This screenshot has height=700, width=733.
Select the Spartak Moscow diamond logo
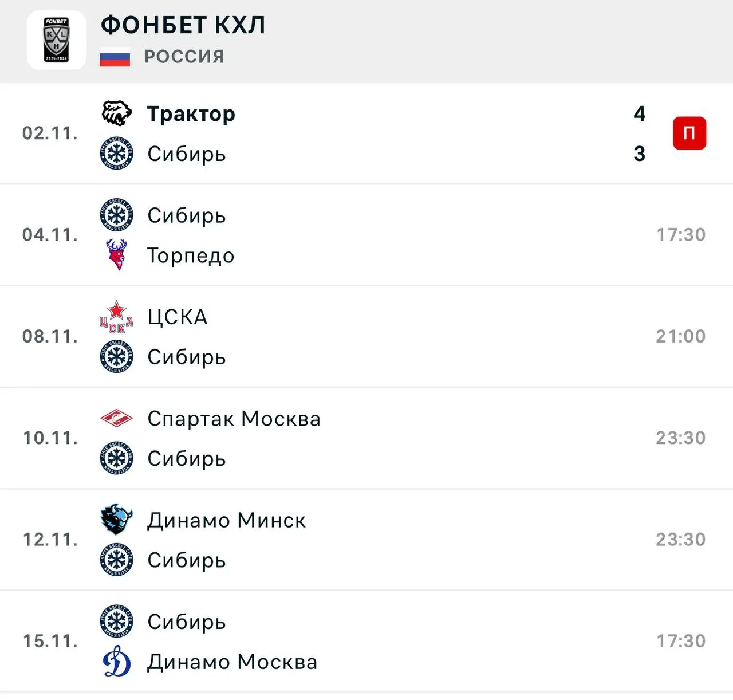(x=116, y=419)
